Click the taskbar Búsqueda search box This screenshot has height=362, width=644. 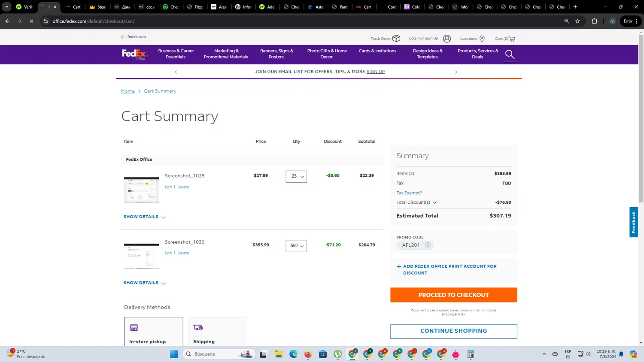coord(219,354)
